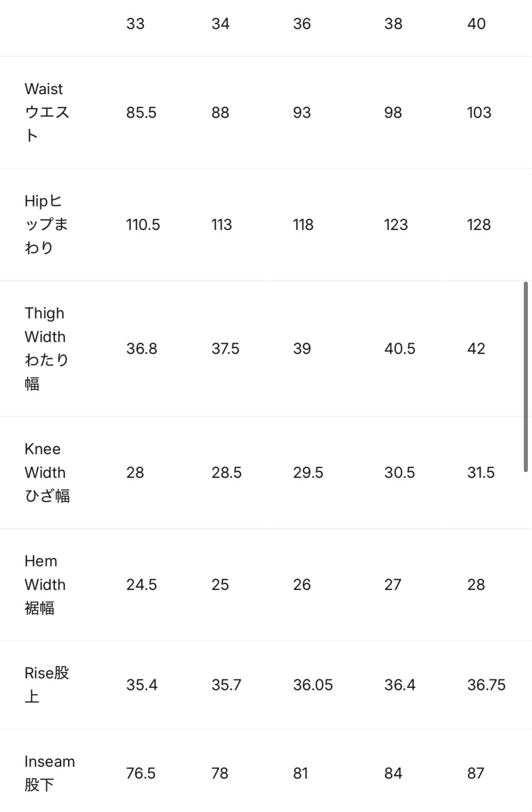Click the Knee Width ひざ幅 row label

(46, 472)
